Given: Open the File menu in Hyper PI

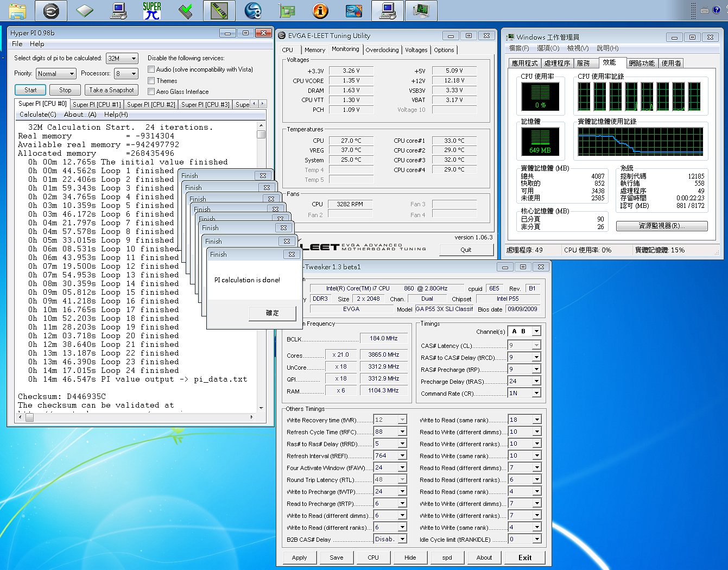Looking at the screenshot, I should 17,44.
